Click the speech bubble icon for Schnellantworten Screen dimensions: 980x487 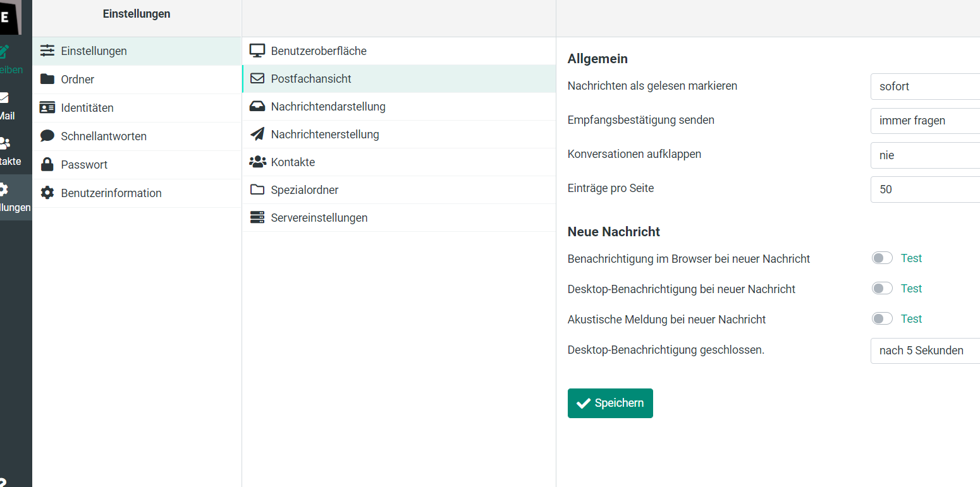47,136
